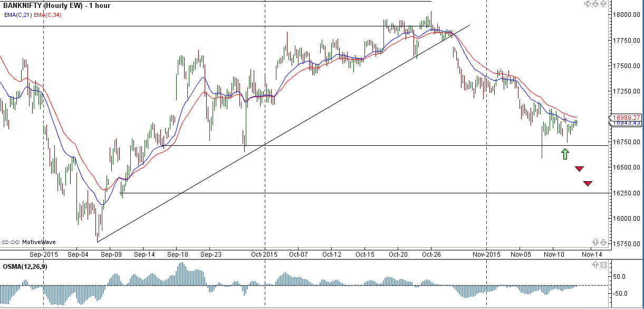This screenshot has height=309, width=644.
Task: Click the 18000.00 level on price axis
Action: coord(627,15)
